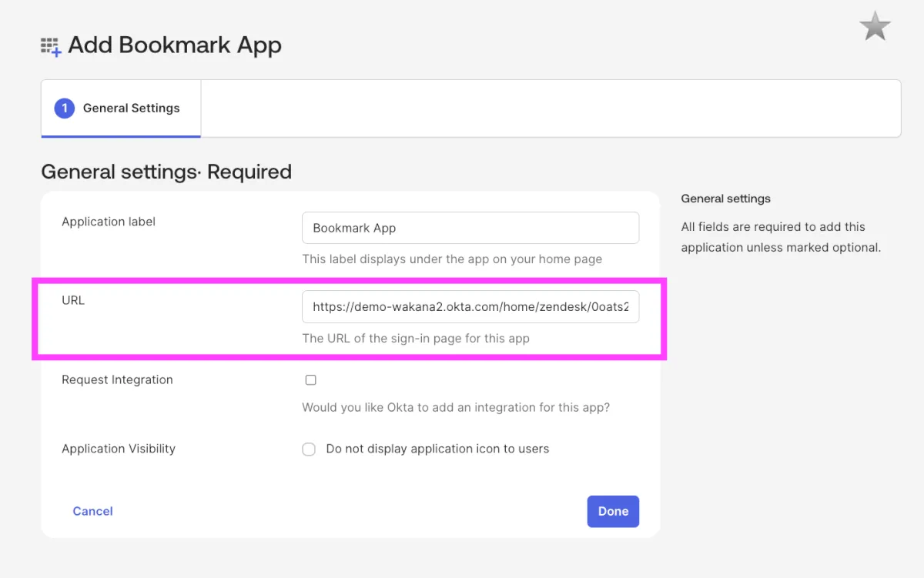Image resolution: width=924 pixels, height=578 pixels.
Task: Click "The URL of the sign-in page" hint
Action: pos(416,338)
